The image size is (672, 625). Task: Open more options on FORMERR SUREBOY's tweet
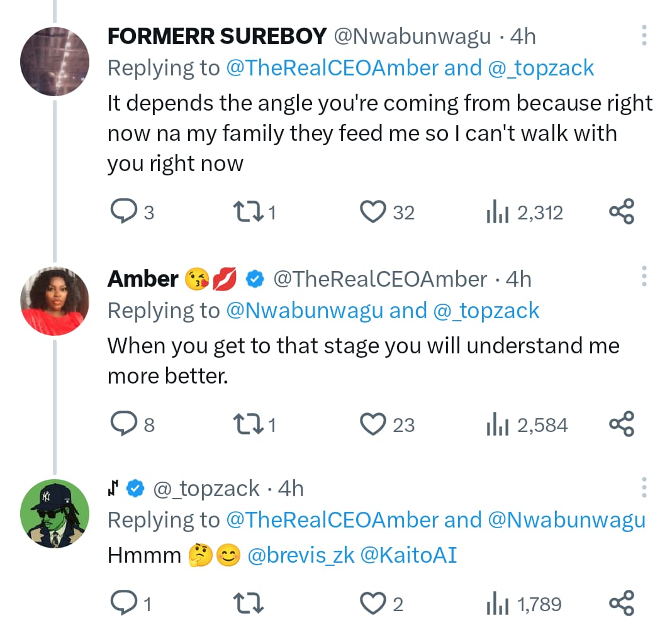tap(644, 36)
